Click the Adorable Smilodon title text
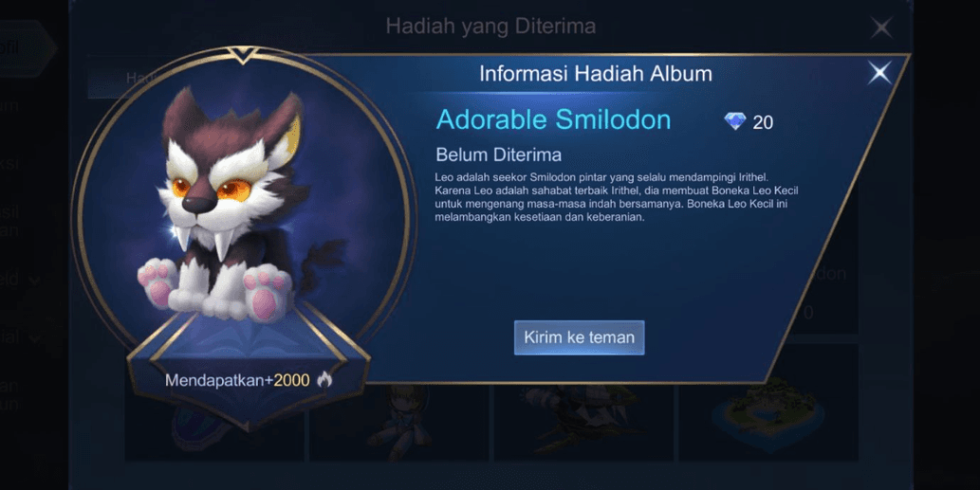Screen dimensions: 980x490 click(x=553, y=119)
